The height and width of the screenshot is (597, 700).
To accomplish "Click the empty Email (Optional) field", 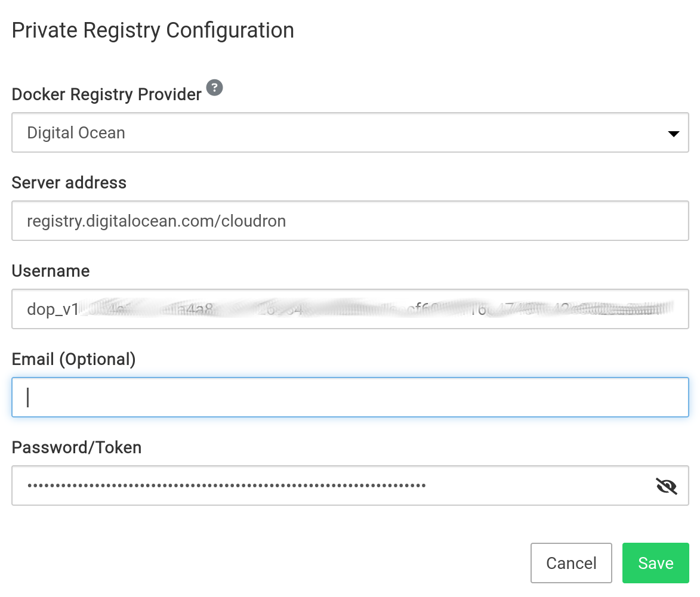I will pos(350,397).
